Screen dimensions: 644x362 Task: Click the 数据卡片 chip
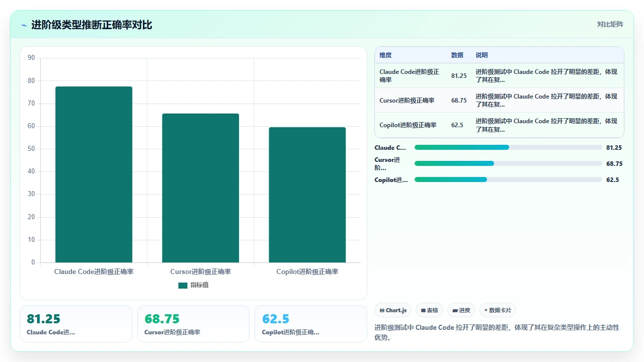[x=498, y=310]
